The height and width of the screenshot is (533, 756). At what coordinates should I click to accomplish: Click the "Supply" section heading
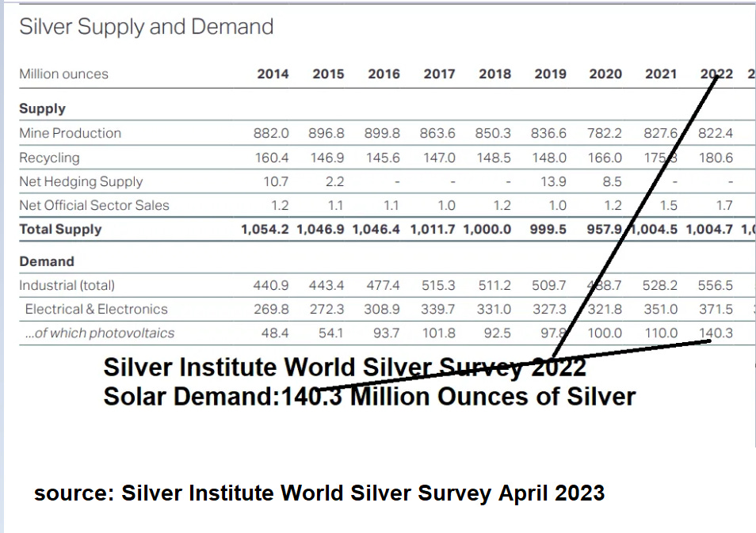(43, 109)
